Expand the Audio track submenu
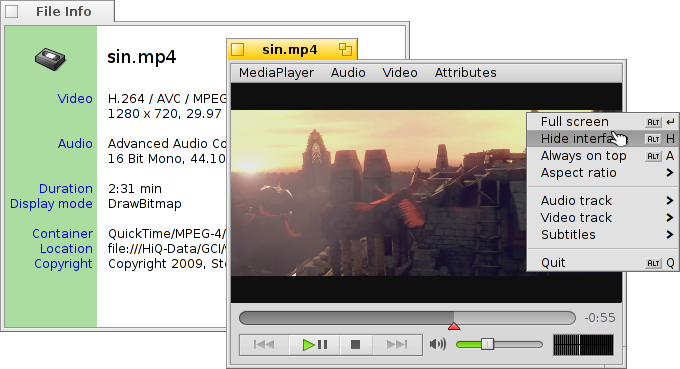 pos(603,200)
